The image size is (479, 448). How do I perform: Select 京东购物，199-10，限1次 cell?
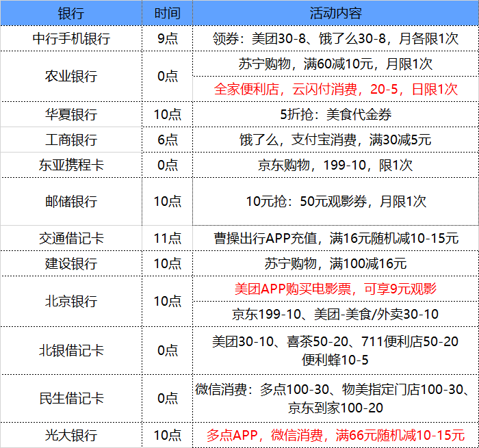[335, 165]
